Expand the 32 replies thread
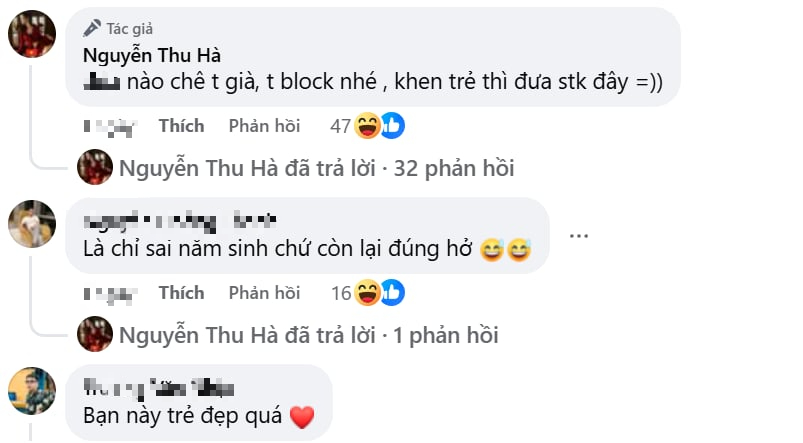This screenshot has height=443, width=803. pyautogui.click(x=316, y=167)
